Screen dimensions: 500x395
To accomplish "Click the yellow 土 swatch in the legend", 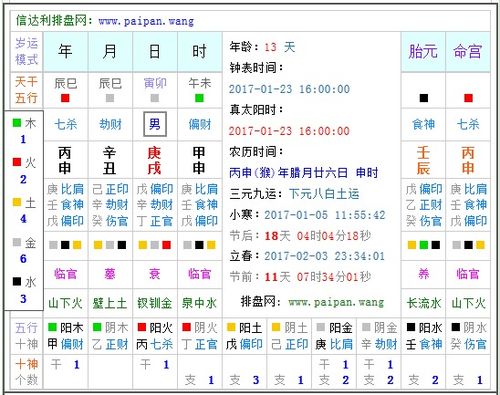I will [17, 202].
